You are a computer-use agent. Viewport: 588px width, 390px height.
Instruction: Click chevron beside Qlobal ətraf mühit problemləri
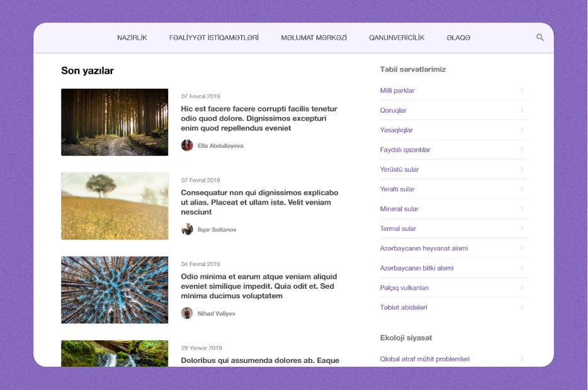(522, 359)
